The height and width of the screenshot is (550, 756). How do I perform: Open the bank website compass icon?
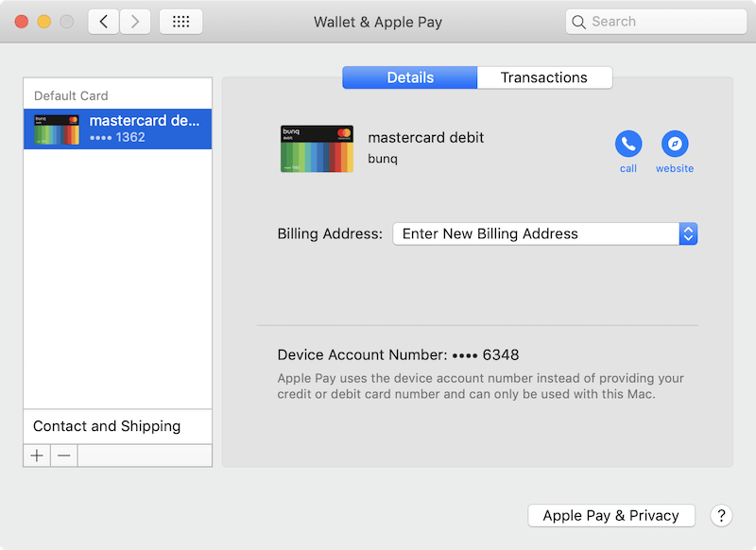(675, 145)
